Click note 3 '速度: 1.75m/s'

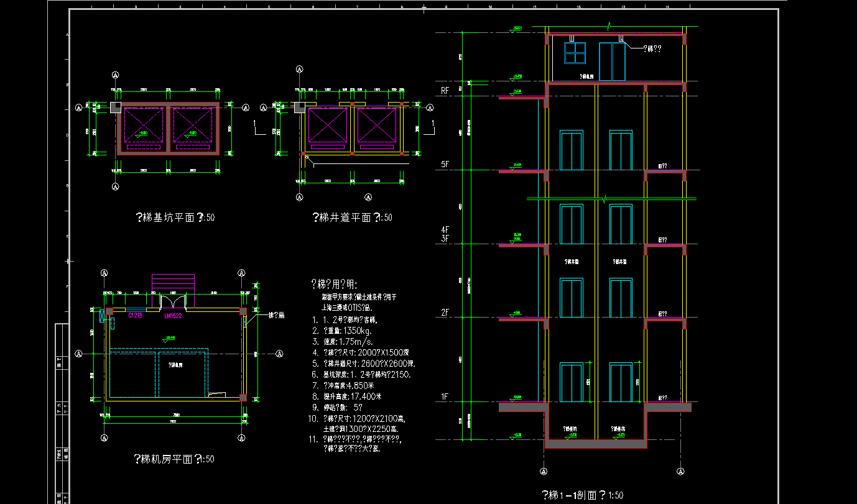341,342
